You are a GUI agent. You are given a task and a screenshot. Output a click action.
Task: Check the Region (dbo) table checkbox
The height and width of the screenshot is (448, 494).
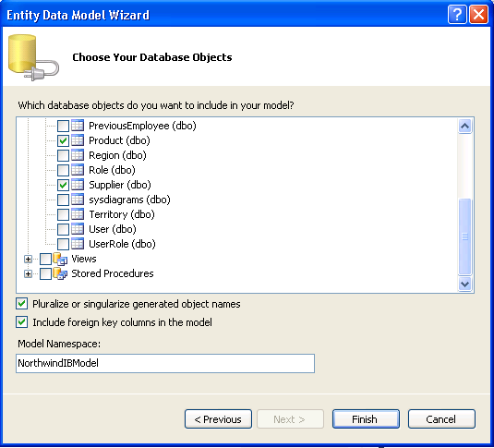pyautogui.click(x=63, y=155)
